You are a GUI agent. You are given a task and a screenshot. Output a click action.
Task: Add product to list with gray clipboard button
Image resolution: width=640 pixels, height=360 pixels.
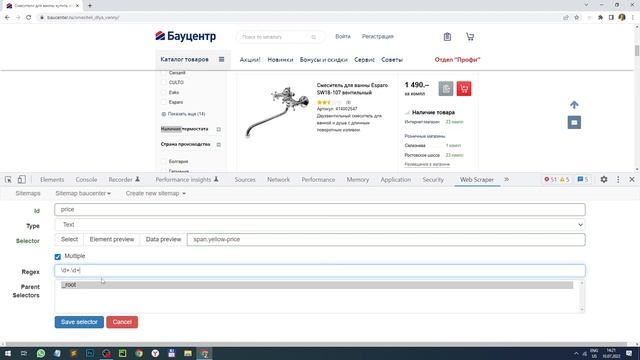tap(446, 89)
